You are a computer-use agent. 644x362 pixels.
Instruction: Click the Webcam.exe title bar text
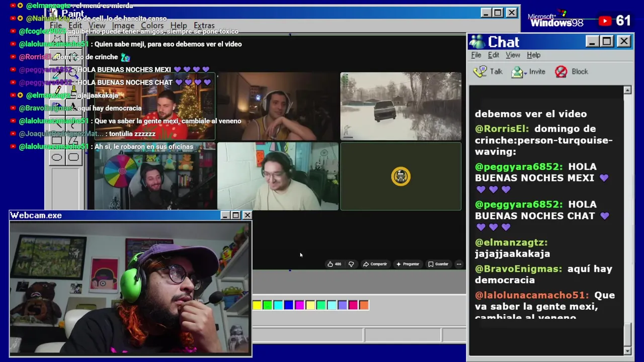[x=36, y=215]
